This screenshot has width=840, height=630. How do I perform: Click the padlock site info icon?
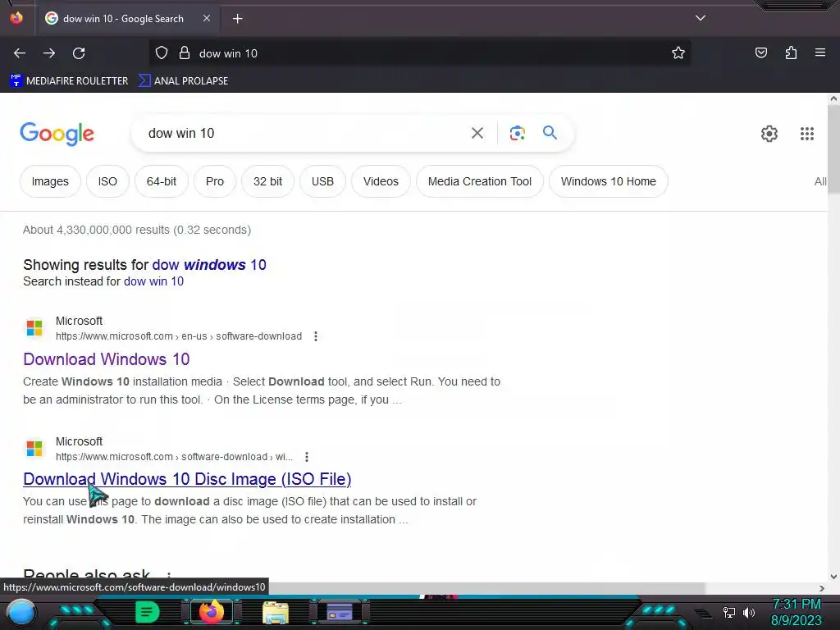click(x=185, y=53)
